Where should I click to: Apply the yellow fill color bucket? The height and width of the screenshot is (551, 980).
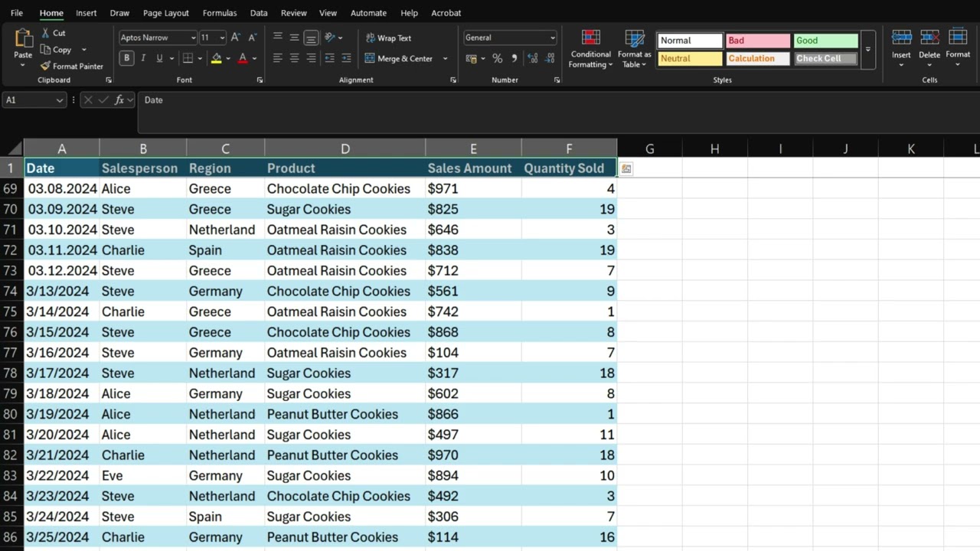(x=217, y=58)
